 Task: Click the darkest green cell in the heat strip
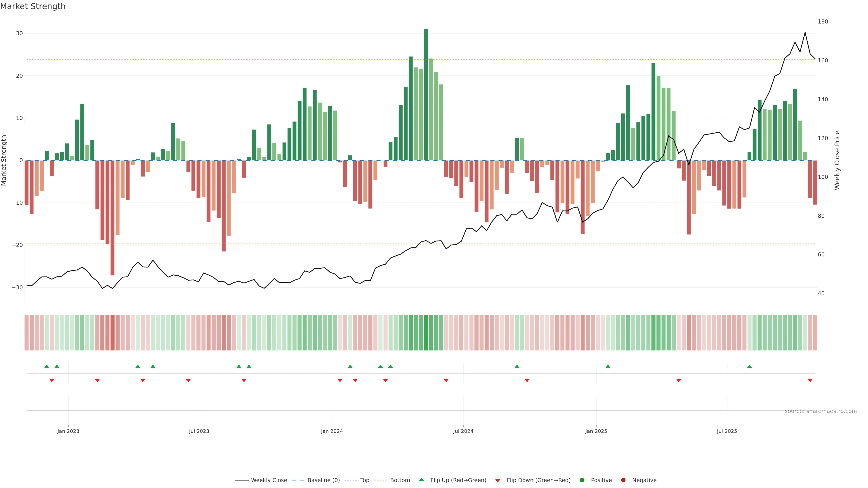coord(426,333)
